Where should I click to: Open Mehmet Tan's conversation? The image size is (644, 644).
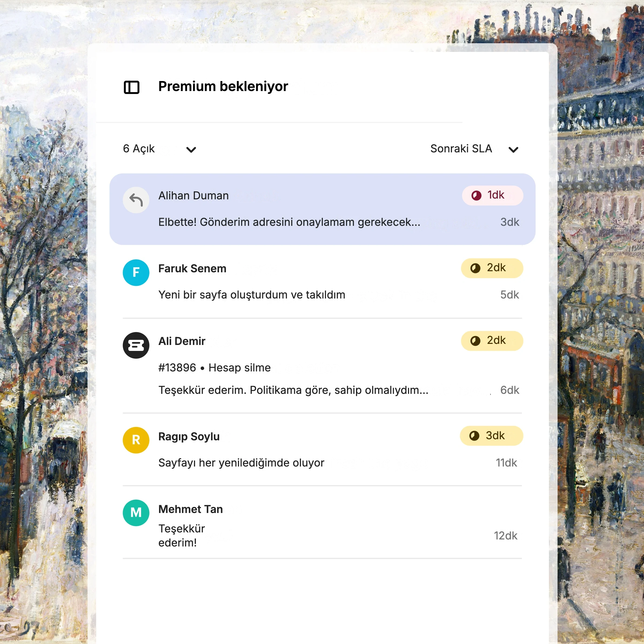point(322,522)
